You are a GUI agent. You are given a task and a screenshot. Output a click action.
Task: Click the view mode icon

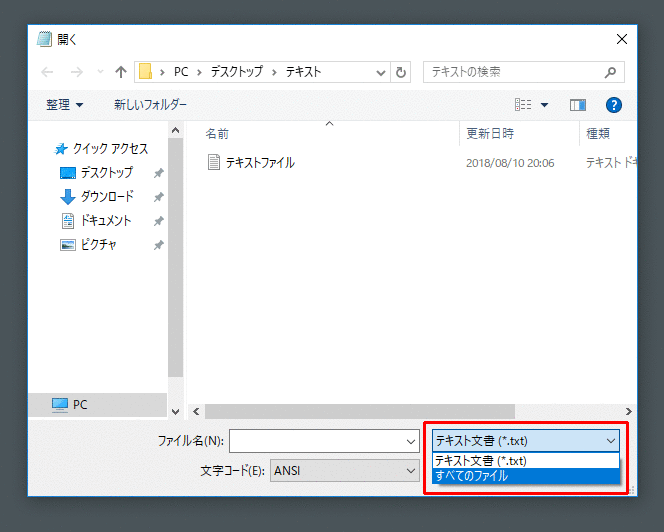(523, 104)
